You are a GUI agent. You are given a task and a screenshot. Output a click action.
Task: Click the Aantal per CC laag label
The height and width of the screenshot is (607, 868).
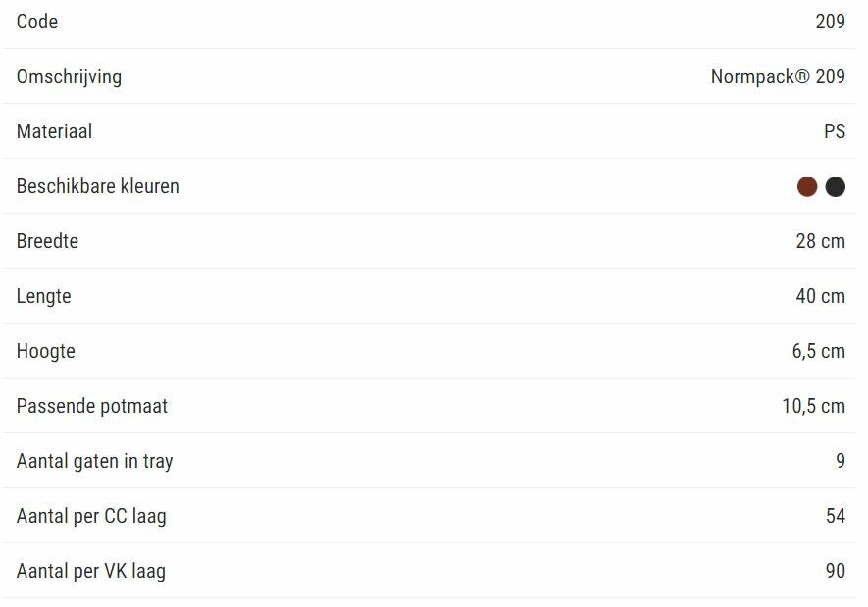tap(91, 516)
